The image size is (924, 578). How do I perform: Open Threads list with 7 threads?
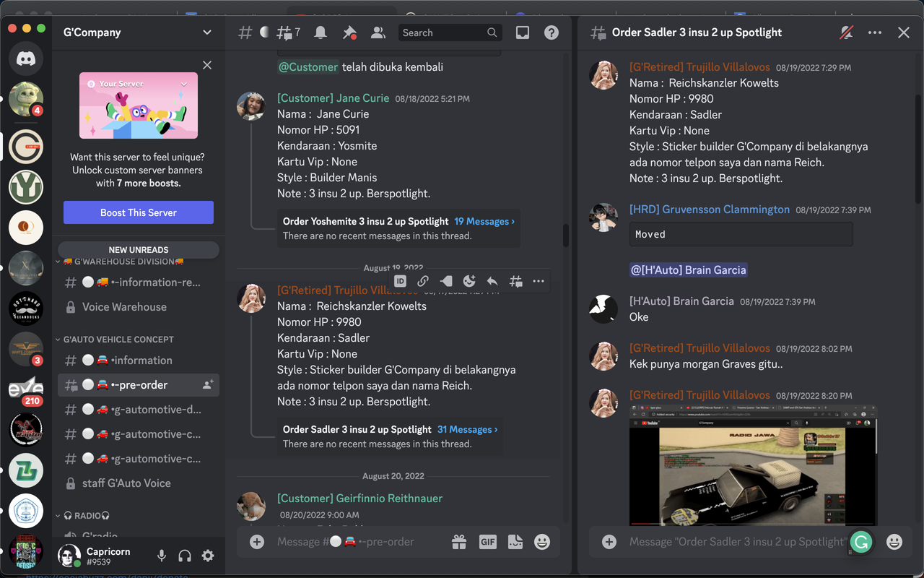[288, 33]
